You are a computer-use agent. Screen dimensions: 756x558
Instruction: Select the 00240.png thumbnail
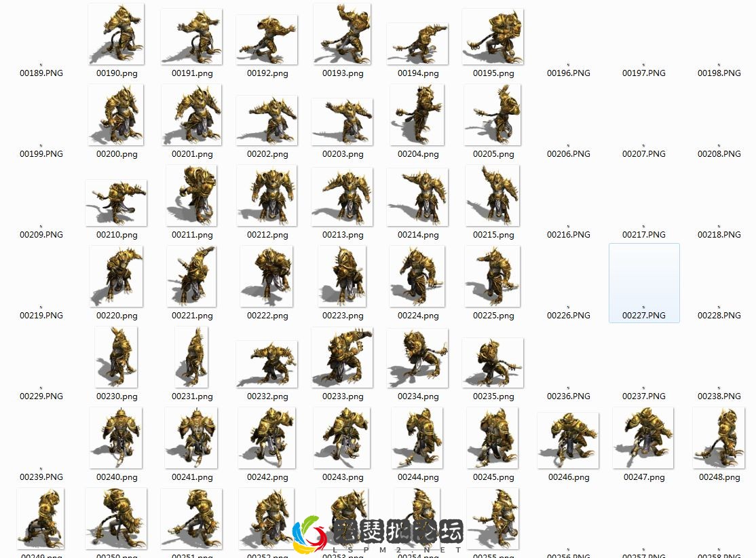pyautogui.click(x=116, y=438)
